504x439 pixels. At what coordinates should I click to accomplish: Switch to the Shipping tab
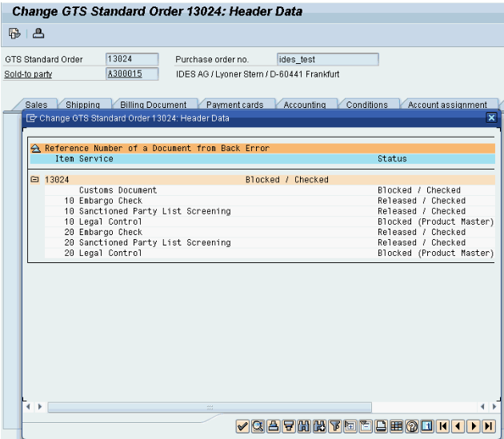tap(82, 105)
